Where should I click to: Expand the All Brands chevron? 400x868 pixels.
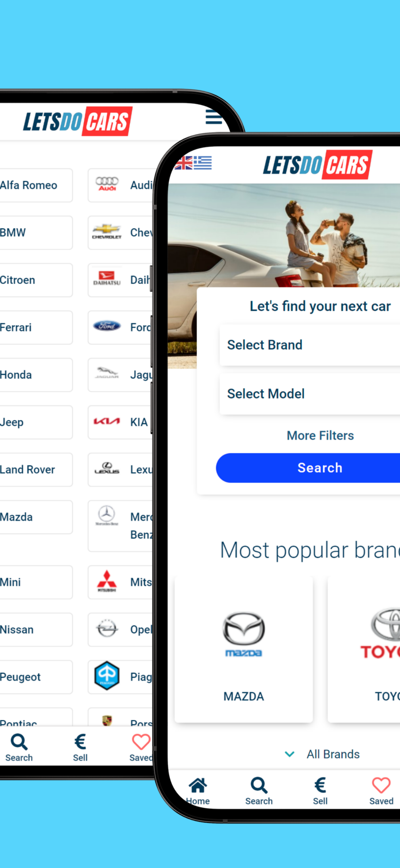tap(290, 754)
